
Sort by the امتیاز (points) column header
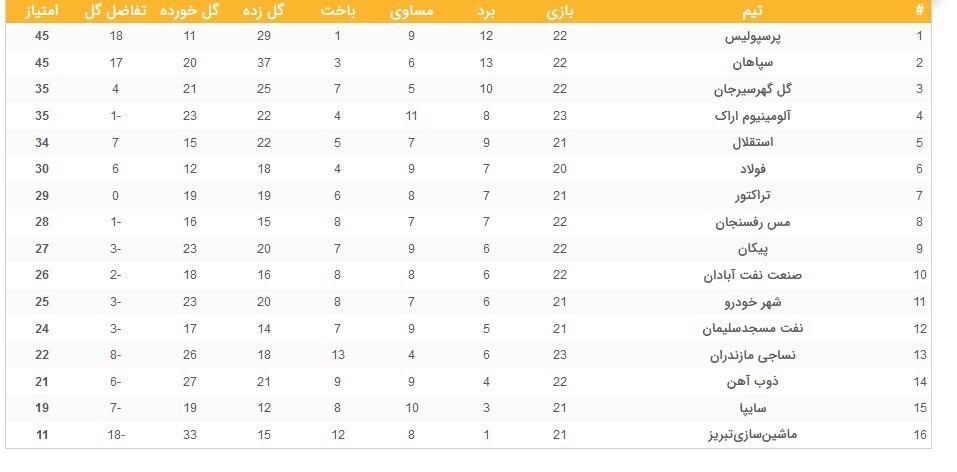(41, 11)
